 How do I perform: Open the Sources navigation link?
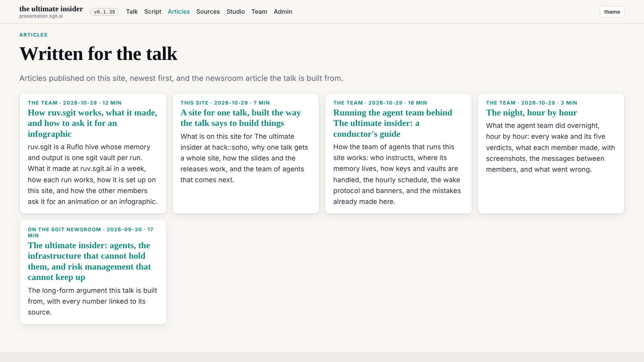[208, 12]
